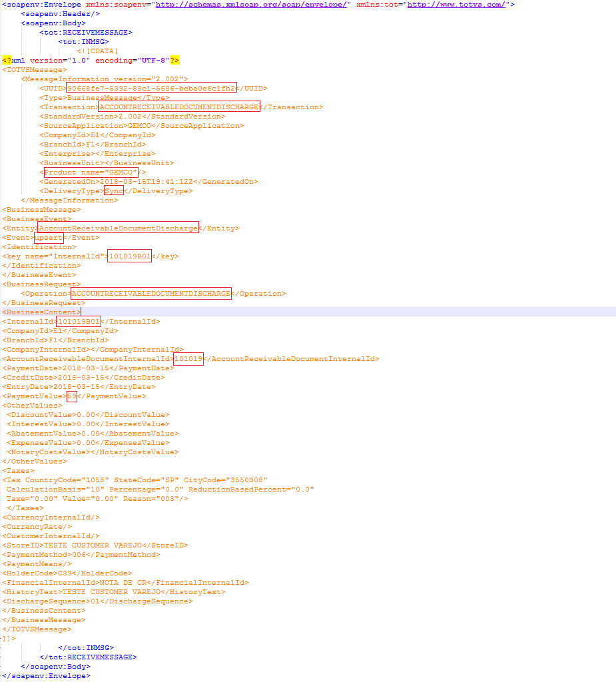Click the BusinessContent InternalId value 101019B01
616x682 pixels.
79,322
